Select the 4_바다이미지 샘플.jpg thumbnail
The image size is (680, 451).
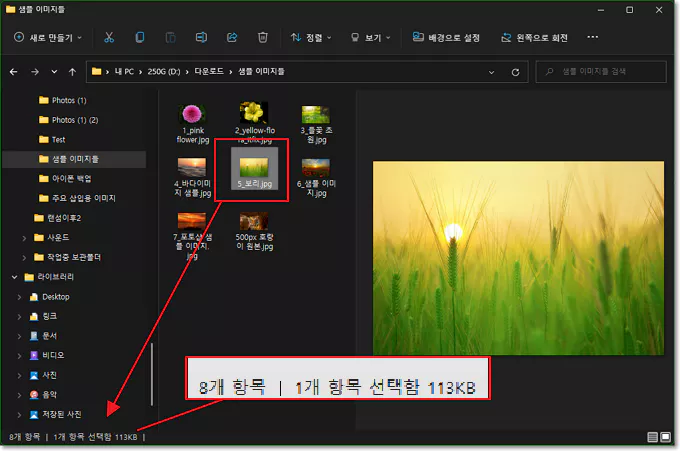point(192,167)
